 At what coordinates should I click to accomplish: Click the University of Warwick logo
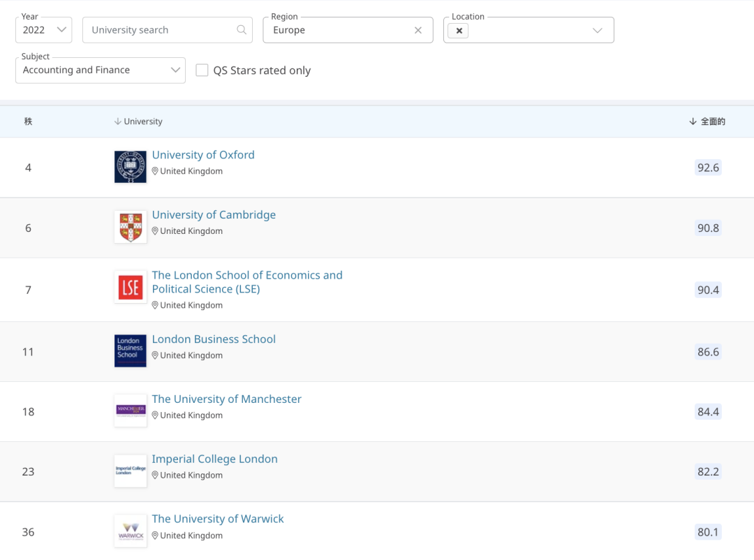click(x=131, y=531)
